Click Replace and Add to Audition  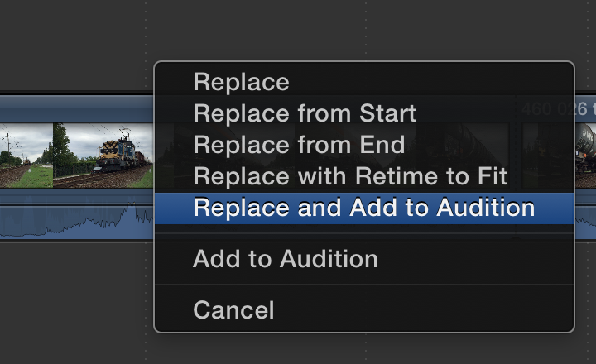[x=364, y=208]
